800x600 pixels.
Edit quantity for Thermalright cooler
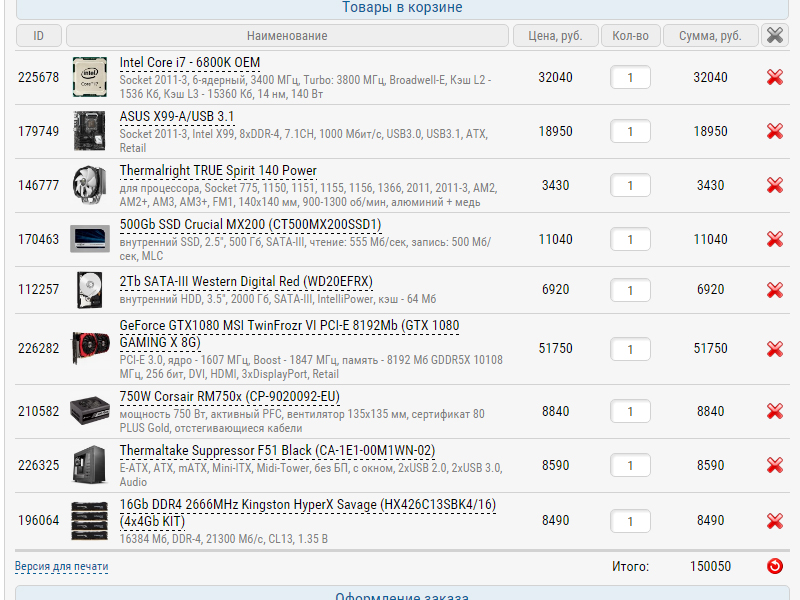tap(630, 185)
